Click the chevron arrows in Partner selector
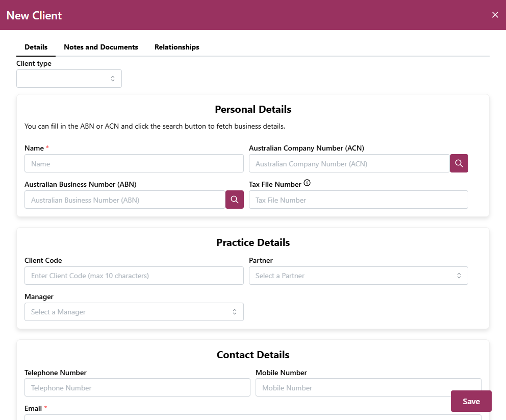The height and width of the screenshot is (420, 506). coord(459,276)
